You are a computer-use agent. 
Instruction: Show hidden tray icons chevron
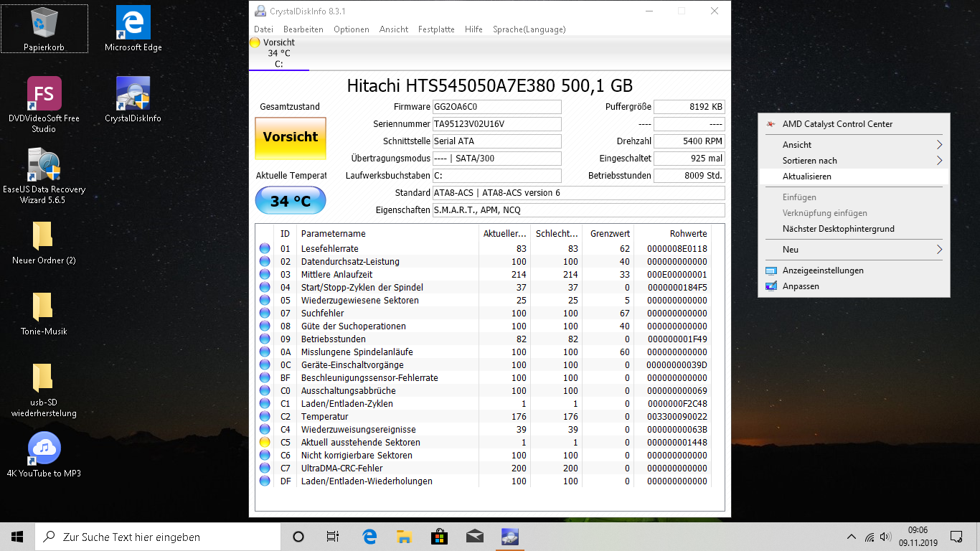tap(852, 537)
